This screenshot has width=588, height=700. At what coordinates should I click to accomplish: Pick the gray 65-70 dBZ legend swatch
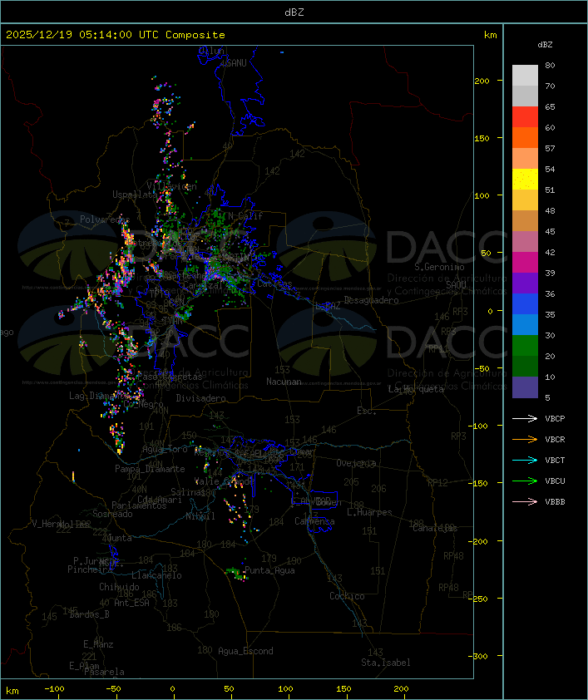(525, 96)
